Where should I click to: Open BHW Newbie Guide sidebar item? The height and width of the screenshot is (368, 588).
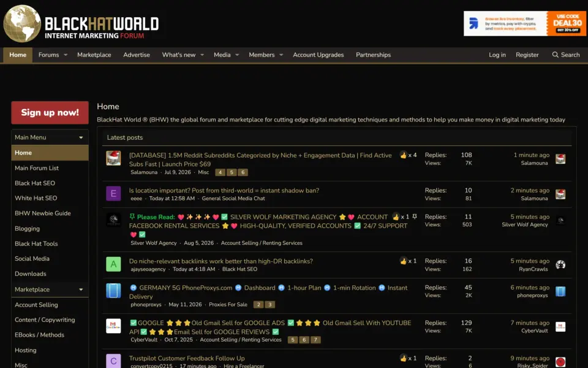point(43,213)
